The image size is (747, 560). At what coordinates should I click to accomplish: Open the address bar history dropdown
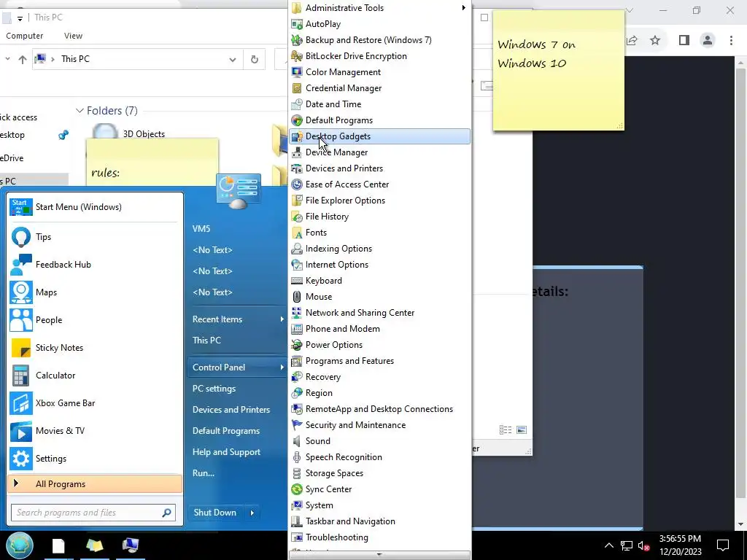click(233, 60)
